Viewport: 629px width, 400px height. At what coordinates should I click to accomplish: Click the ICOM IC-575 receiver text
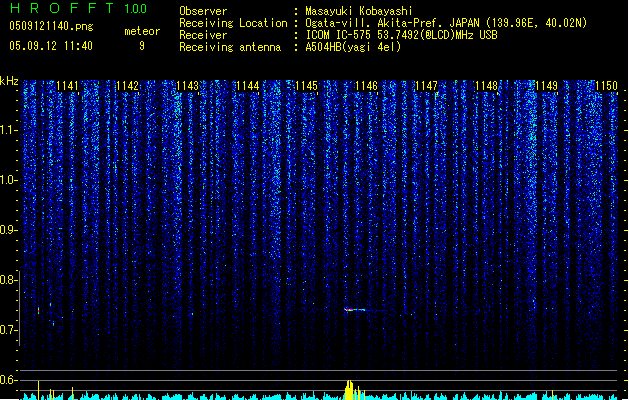point(401,35)
